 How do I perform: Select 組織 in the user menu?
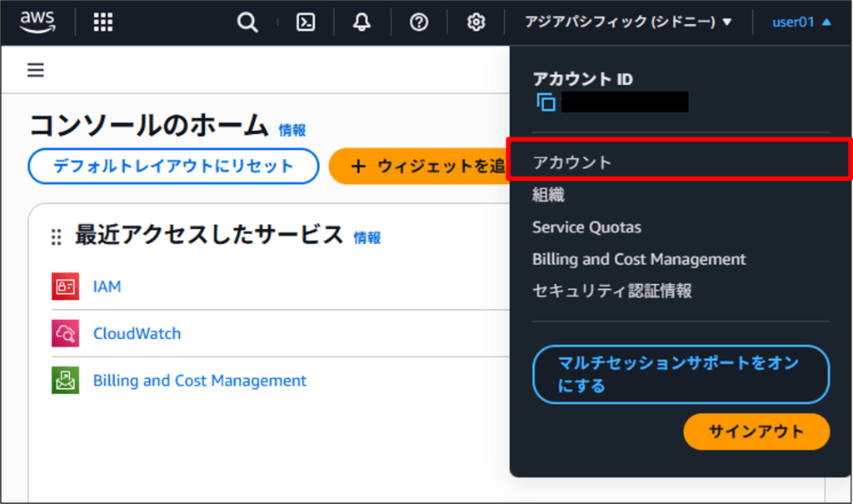548,195
